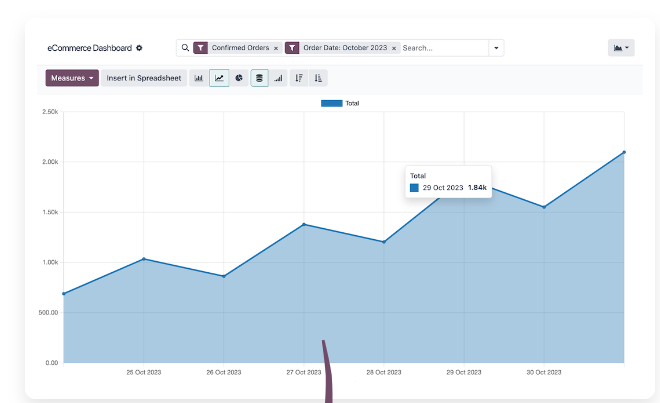
Task: Open the Measures dropdown
Action: pyautogui.click(x=72, y=78)
